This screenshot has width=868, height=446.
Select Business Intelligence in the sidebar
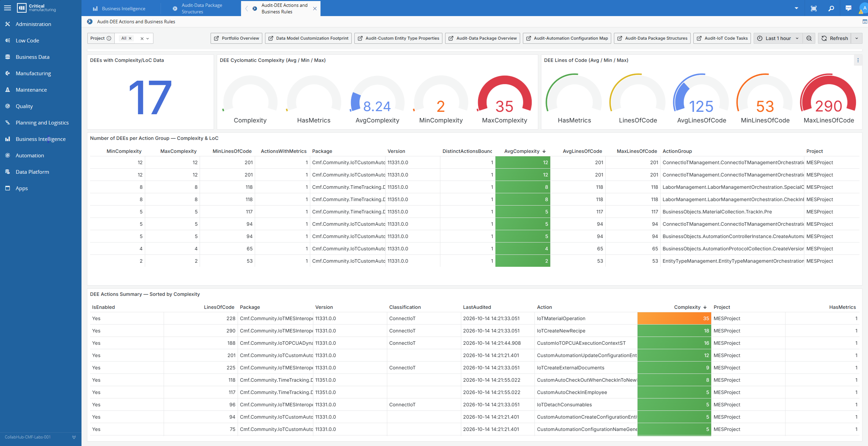point(40,139)
